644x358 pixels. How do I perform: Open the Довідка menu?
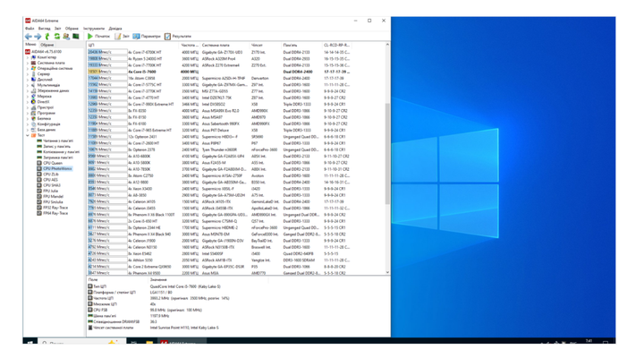tap(115, 29)
